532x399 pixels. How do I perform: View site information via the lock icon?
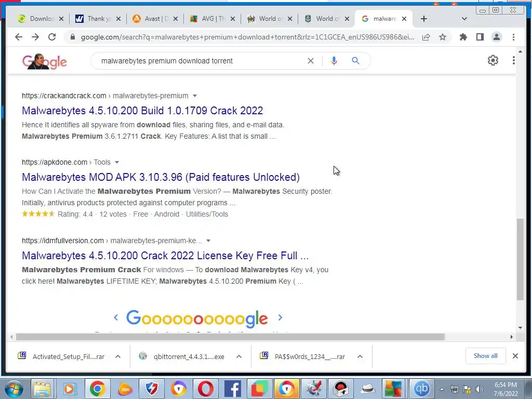click(x=72, y=37)
